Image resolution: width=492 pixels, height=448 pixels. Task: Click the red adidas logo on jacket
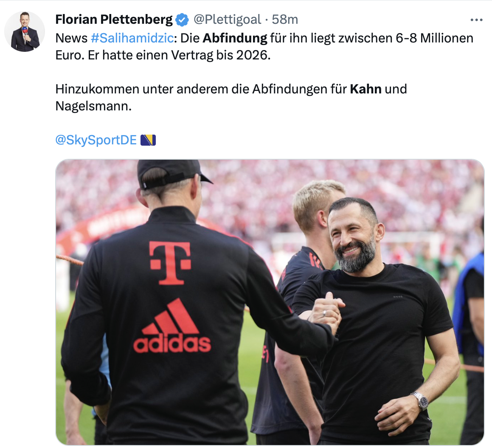point(172,326)
